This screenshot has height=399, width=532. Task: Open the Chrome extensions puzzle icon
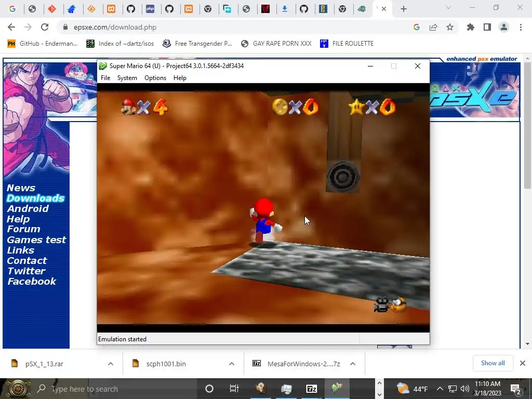click(471, 27)
